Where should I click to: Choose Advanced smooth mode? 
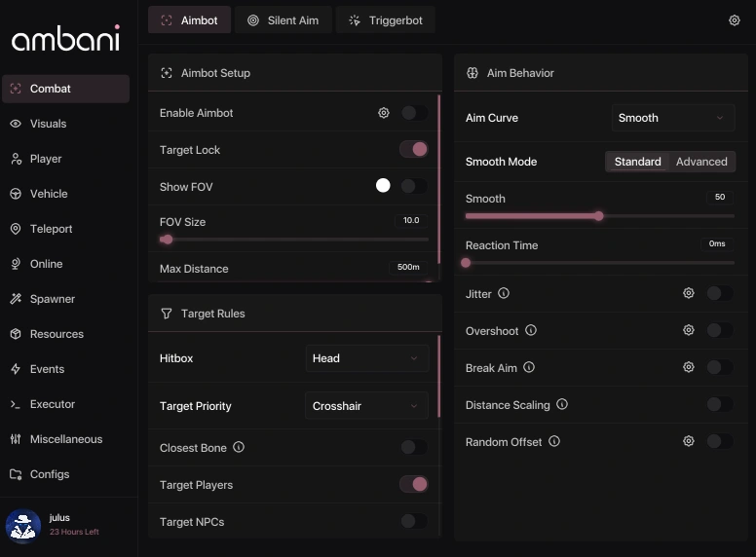click(701, 162)
